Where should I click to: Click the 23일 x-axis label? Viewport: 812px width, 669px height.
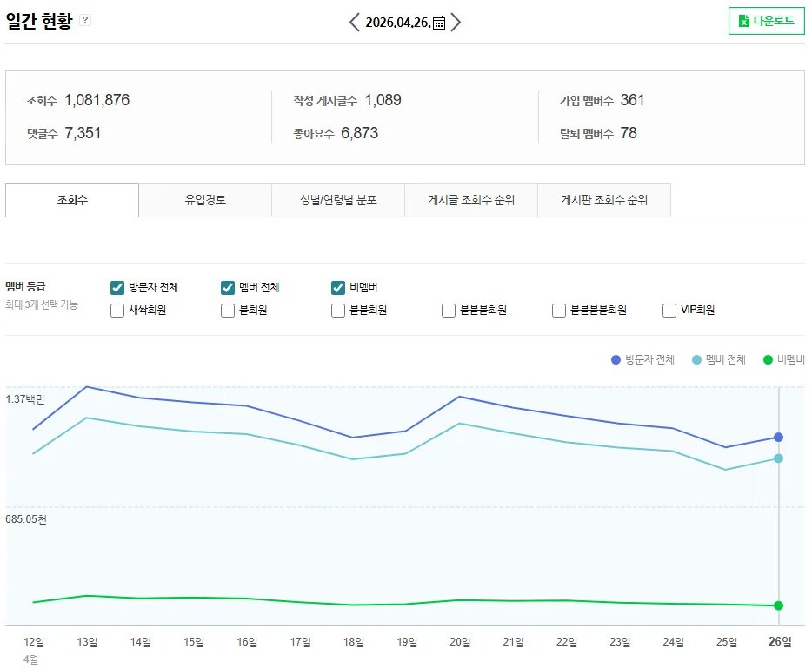pos(620,642)
